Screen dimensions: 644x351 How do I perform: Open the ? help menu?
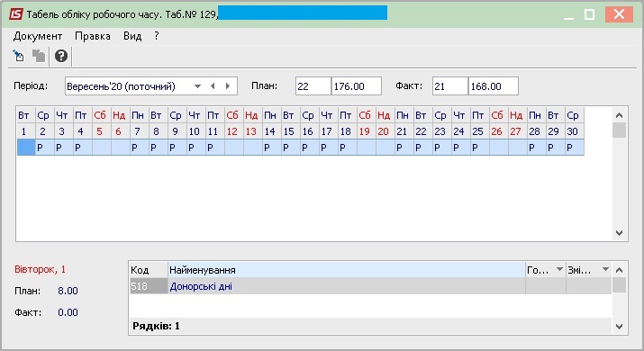point(157,36)
